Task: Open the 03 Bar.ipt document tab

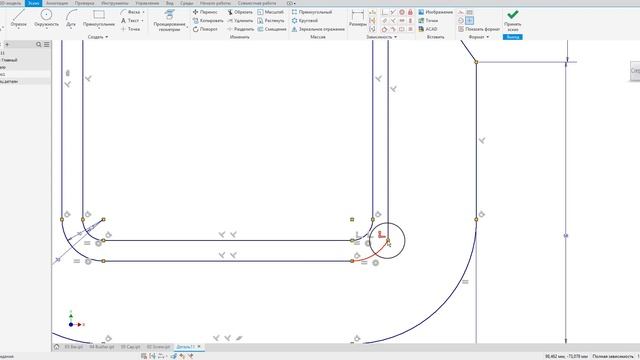Action: (x=73, y=347)
